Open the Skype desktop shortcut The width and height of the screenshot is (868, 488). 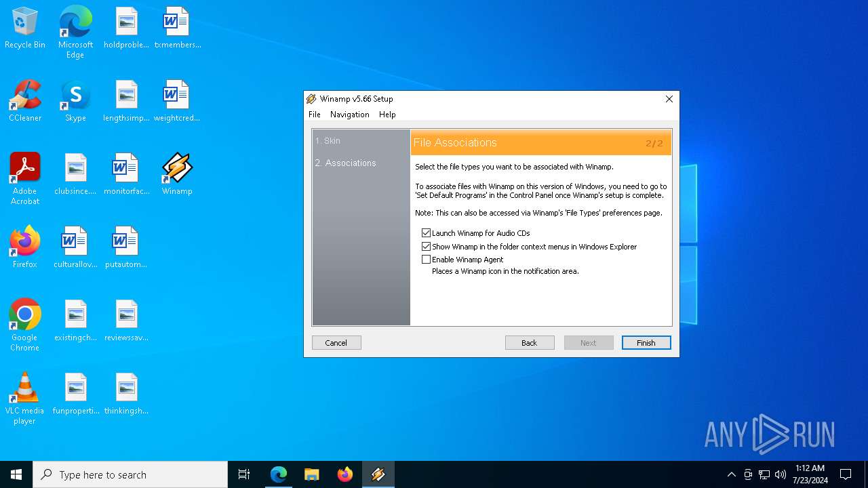[75, 102]
